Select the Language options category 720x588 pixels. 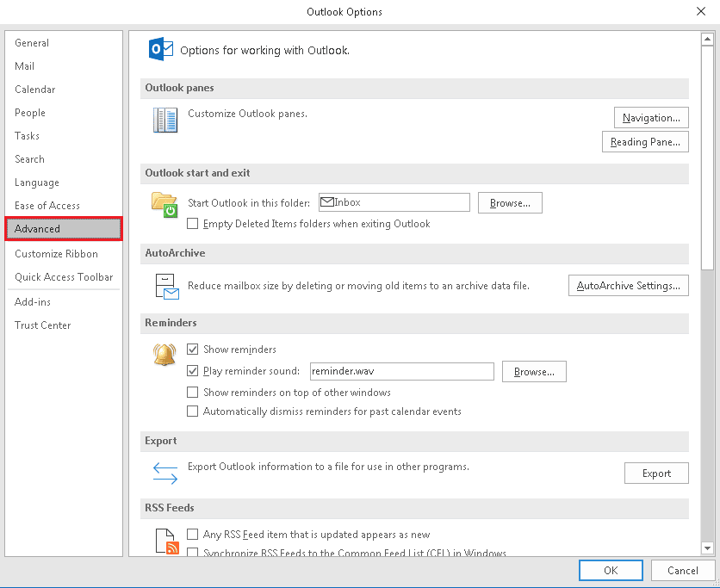coord(64,183)
